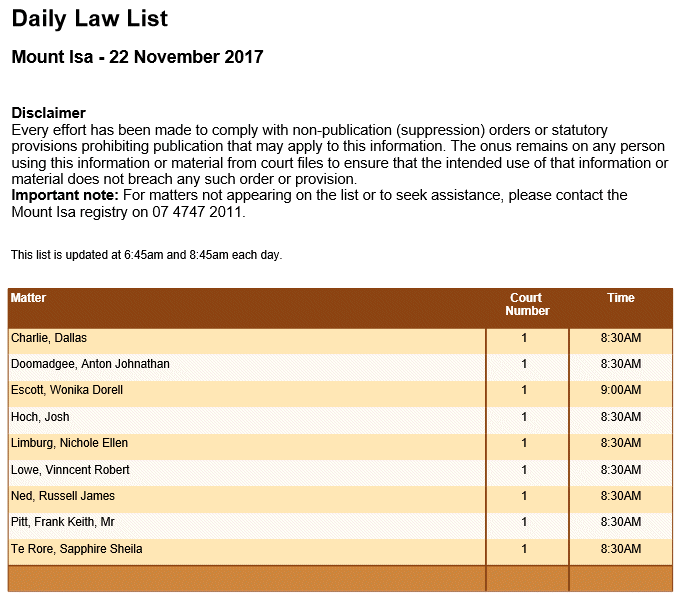Select the Charlie, Dallas matter row
The image size is (678, 594).
49,338
